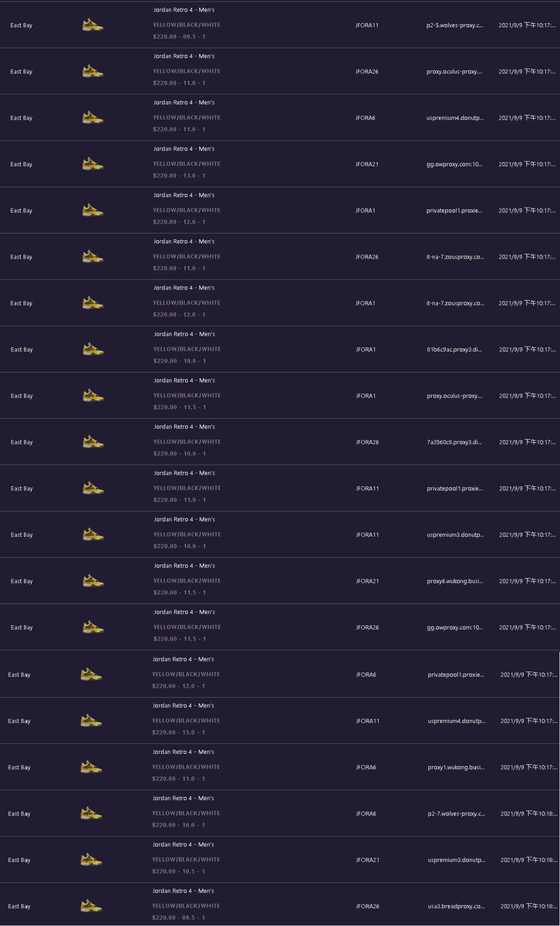Click '$220.00 - 09.5 - 1' in usa3.breadproxy row
Viewport: 560px width, 926px height.
pos(178,918)
